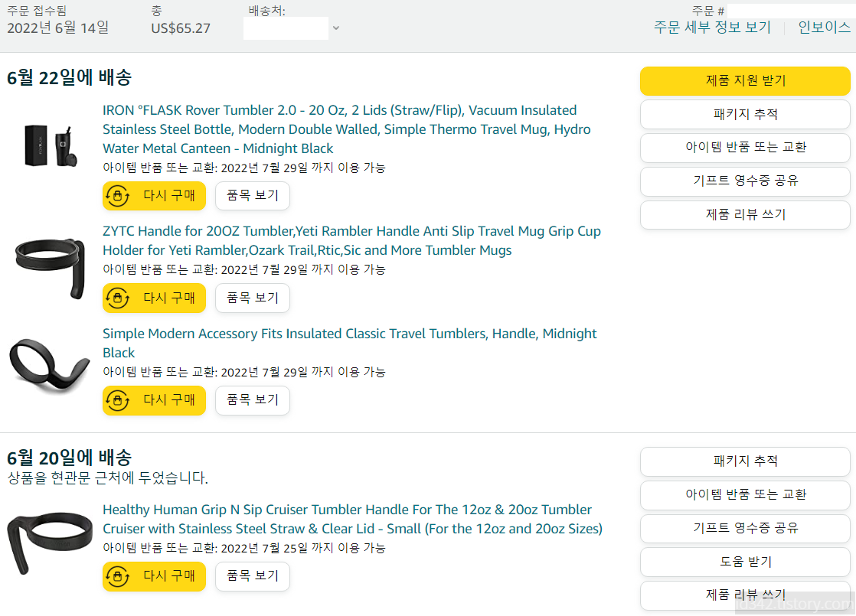Image resolution: width=856 pixels, height=616 pixels.
Task: Click 패키지 추적 for June 20 shipment
Action: (745, 461)
